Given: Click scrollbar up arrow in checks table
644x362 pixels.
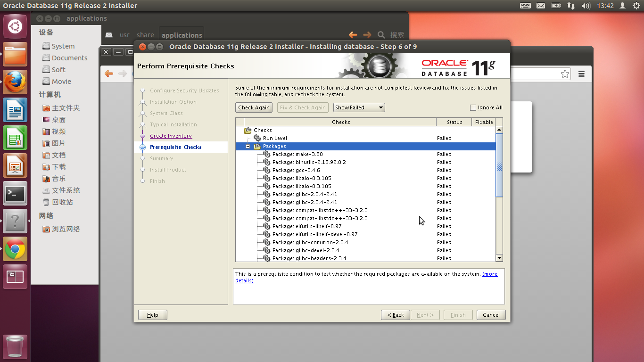Looking at the screenshot, I should 499,130.
